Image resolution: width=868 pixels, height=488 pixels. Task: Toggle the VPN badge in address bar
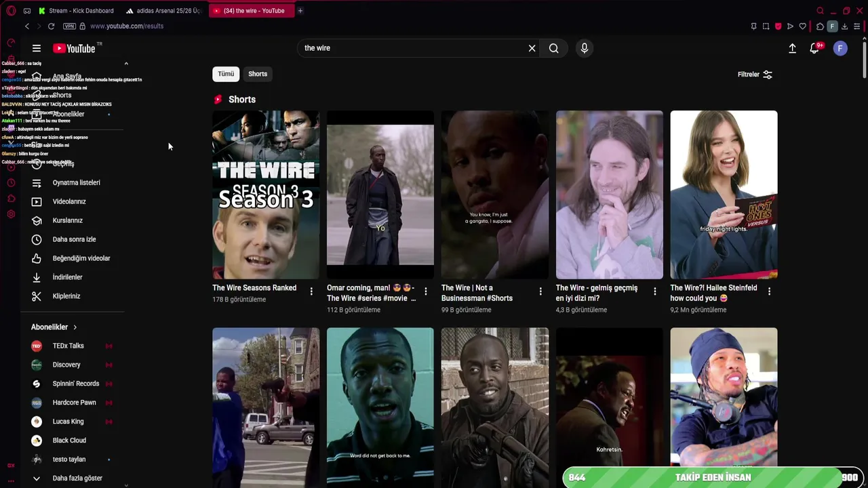pos(69,26)
